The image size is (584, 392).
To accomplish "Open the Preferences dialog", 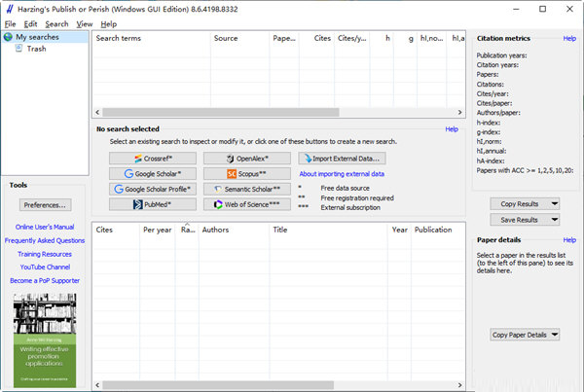I will click(x=46, y=205).
